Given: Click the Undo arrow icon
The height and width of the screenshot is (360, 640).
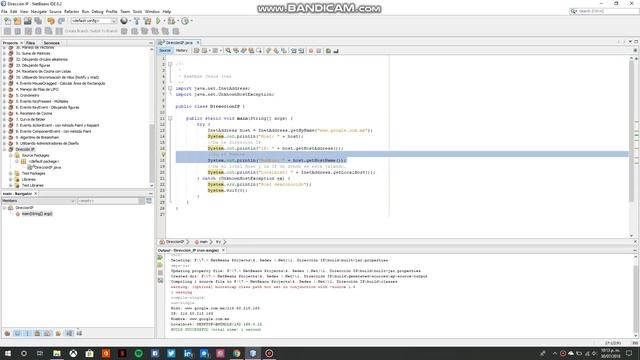Looking at the screenshot, I should coord(51,21).
